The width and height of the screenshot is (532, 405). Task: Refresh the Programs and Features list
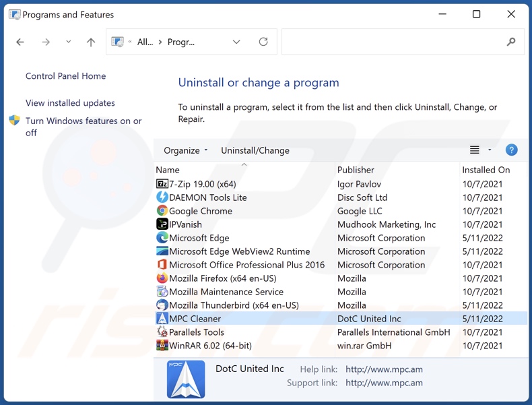click(x=263, y=42)
